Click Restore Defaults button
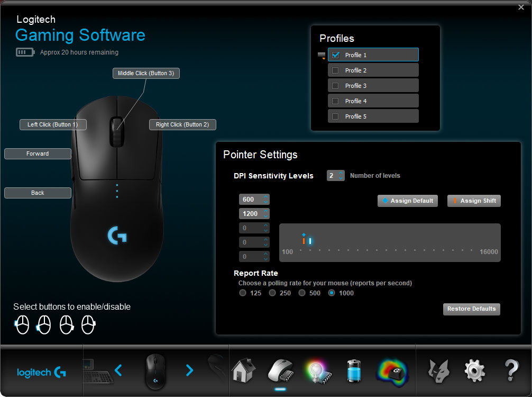Viewport: 532px width, 397px height. [x=471, y=309]
